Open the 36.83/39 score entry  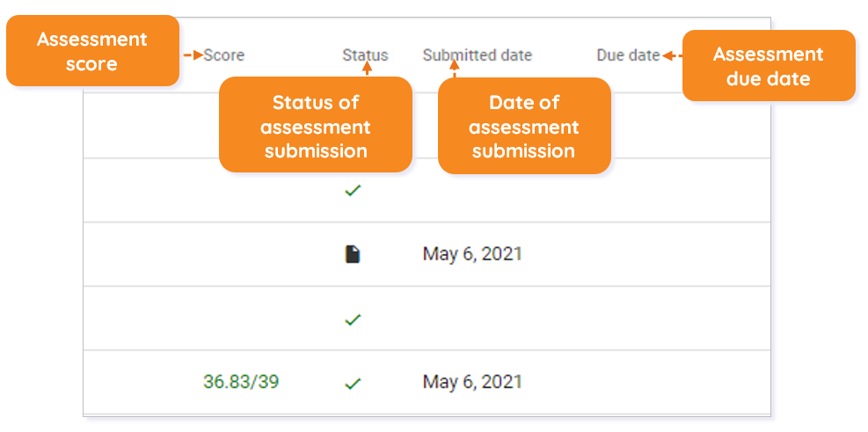241,382
